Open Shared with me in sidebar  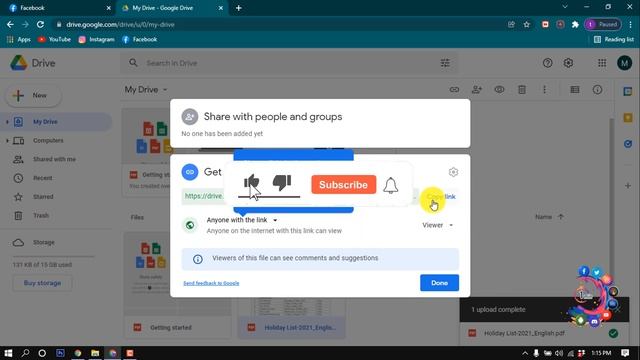[x=54, y=159]
